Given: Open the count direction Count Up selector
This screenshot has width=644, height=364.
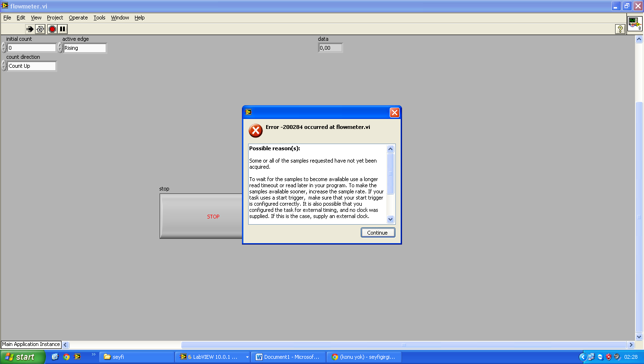Looking at the screenshot, I should (x=32, y=66).
